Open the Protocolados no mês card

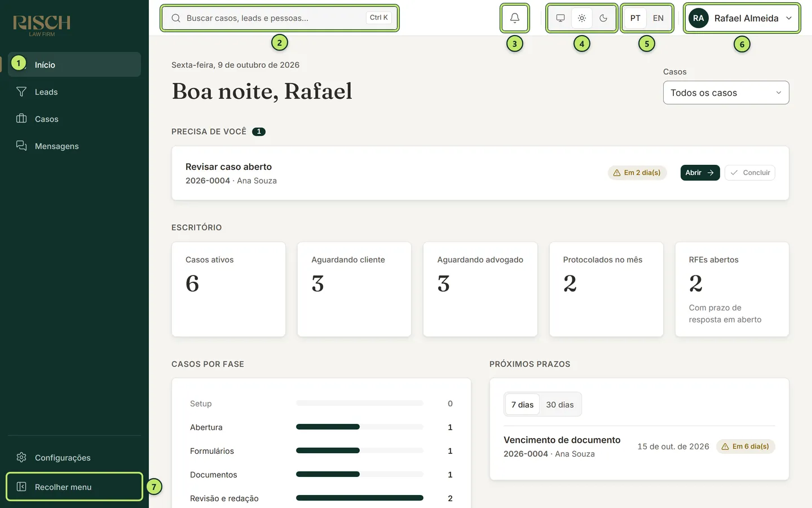606,290
